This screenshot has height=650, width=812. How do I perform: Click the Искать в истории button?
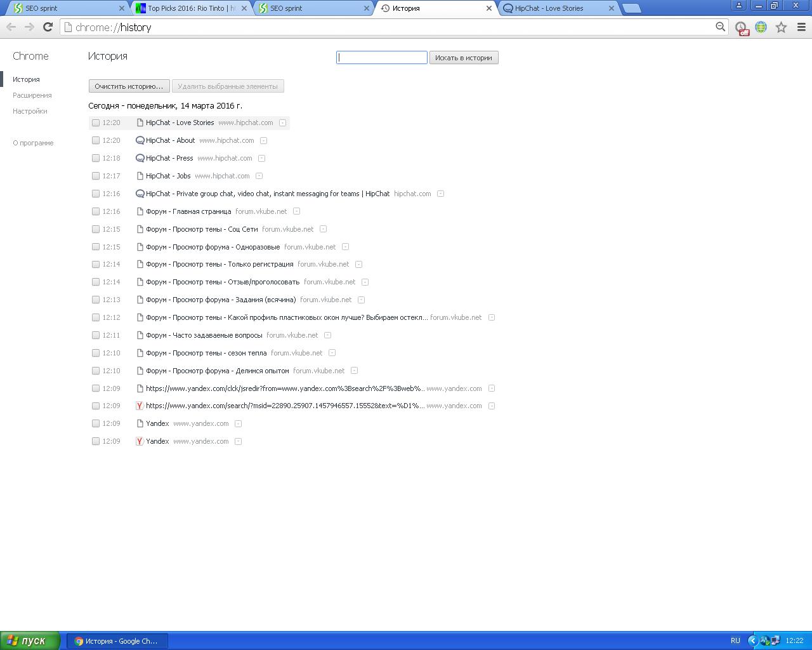(464, 58)
